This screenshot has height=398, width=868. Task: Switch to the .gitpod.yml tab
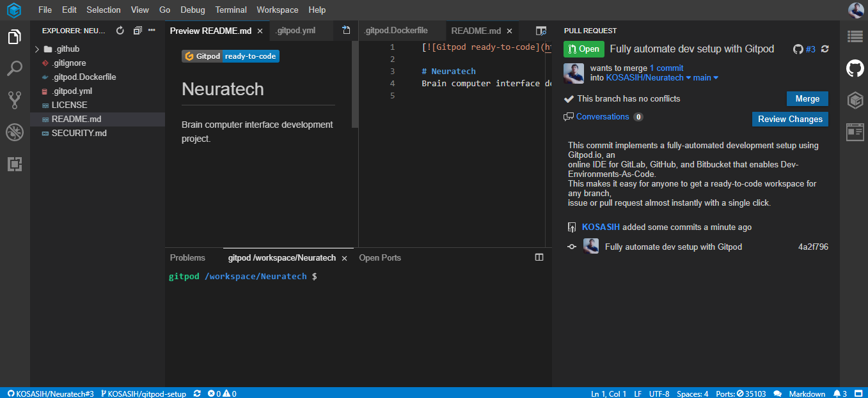295,31
